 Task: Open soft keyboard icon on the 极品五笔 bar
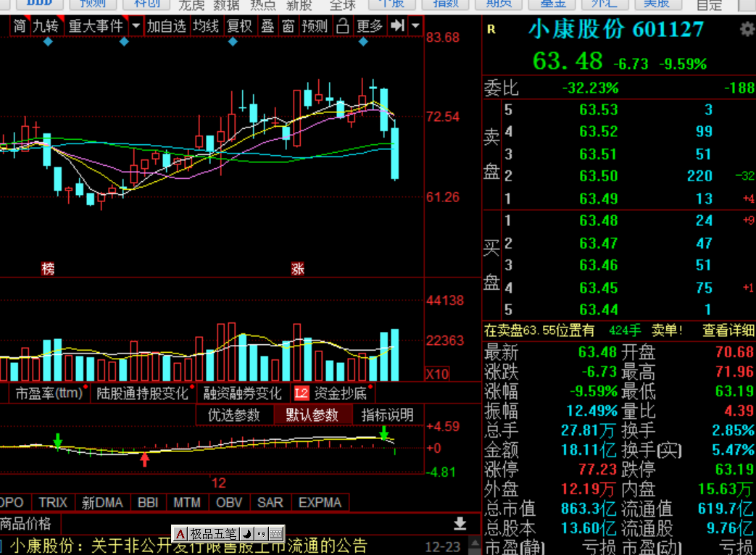[x=275, y=534]
